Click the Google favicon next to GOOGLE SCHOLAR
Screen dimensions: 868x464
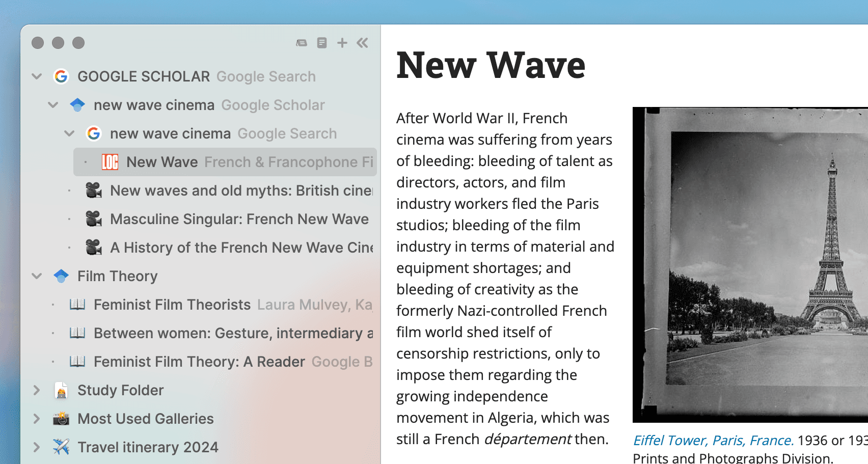coord(61,76)
